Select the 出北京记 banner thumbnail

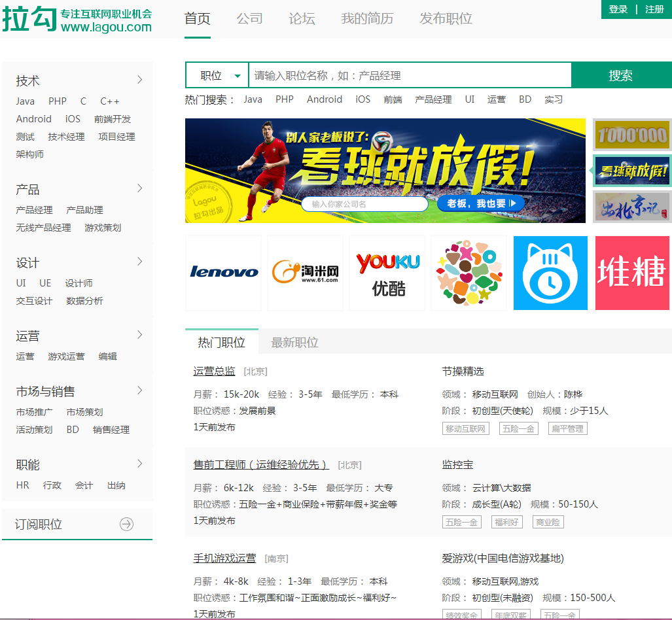pyautogui.click(x=632, y=207)
